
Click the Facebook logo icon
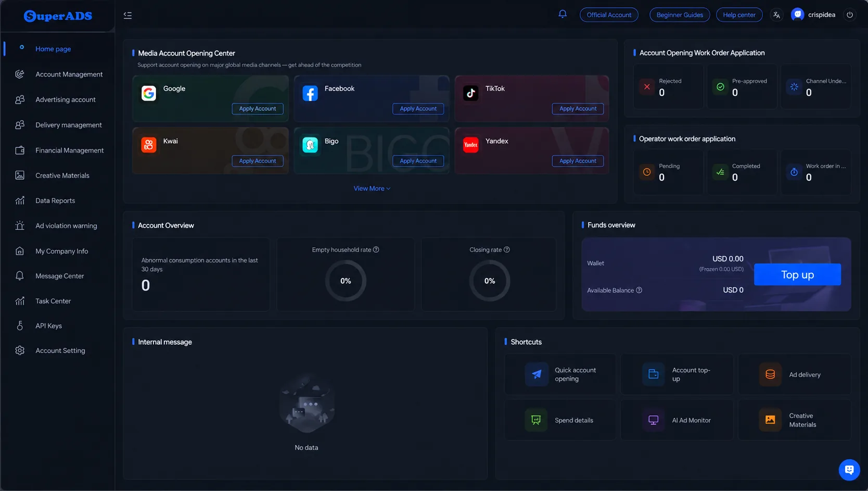click(310, 93)
